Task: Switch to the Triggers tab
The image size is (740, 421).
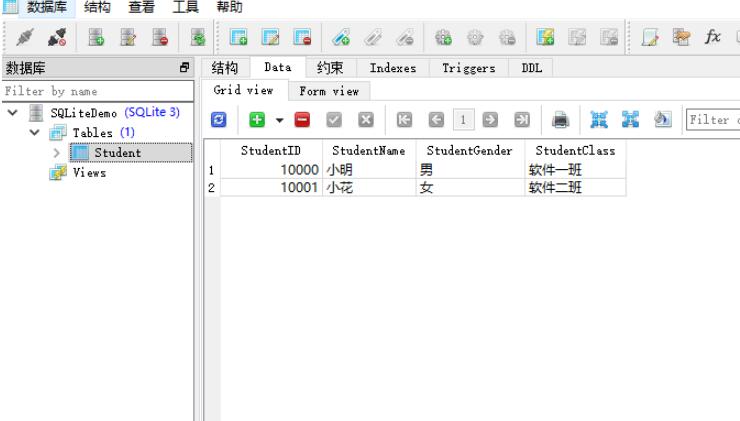Action: pos(469,68)
